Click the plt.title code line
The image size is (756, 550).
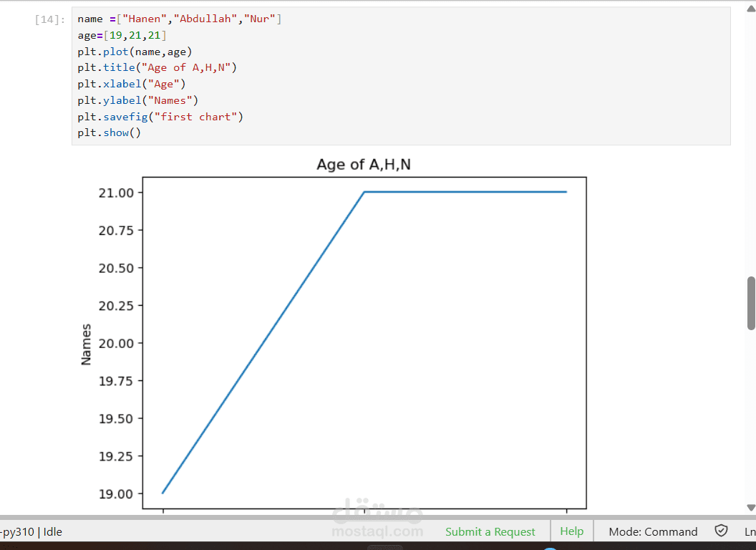point(157,67)
